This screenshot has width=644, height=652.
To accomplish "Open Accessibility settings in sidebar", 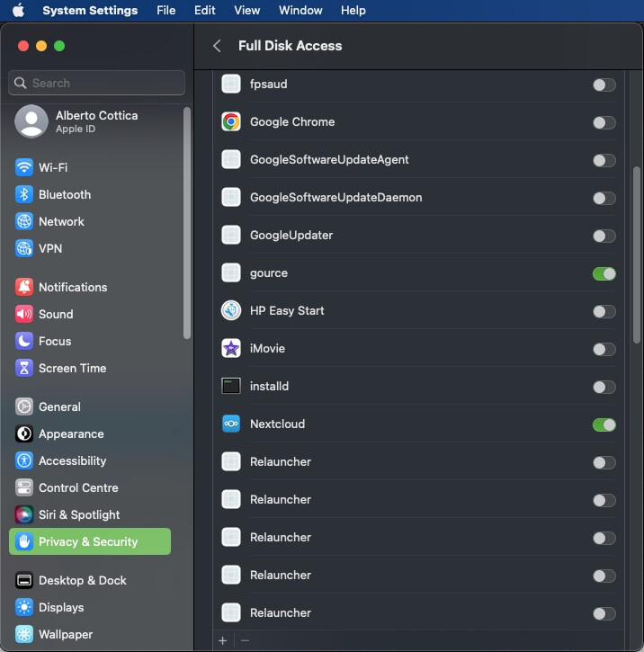I will coord(72,461).
